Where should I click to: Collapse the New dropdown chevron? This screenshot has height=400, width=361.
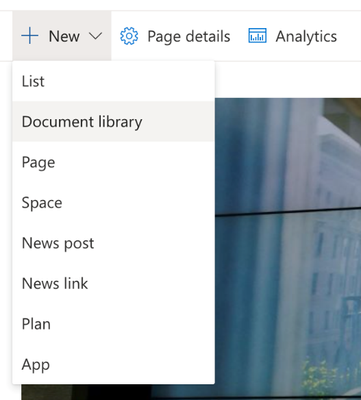click(96, 36)
